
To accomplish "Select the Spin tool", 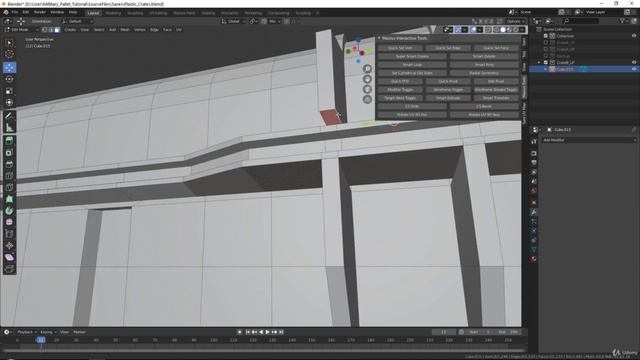I will (x=9, y=211).
